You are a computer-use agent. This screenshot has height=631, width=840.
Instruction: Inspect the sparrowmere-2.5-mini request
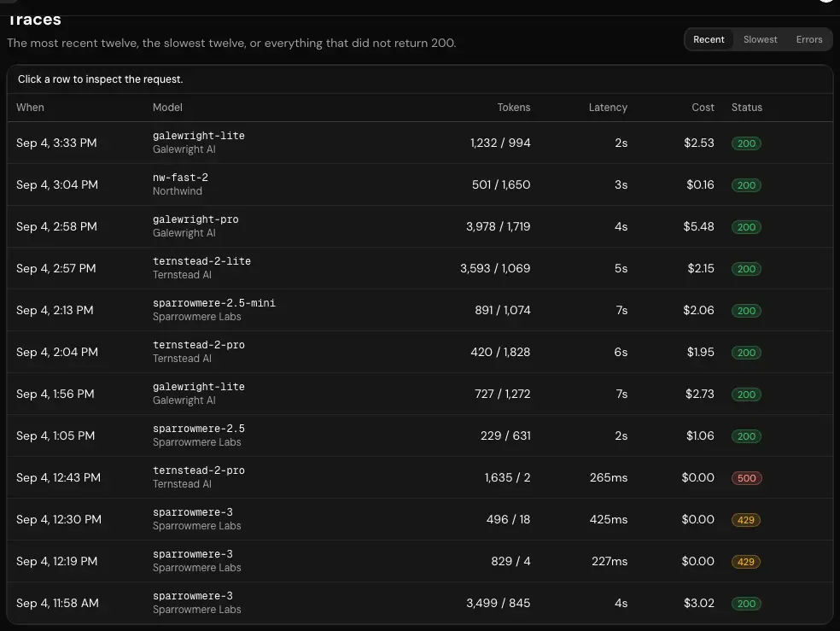420,310
